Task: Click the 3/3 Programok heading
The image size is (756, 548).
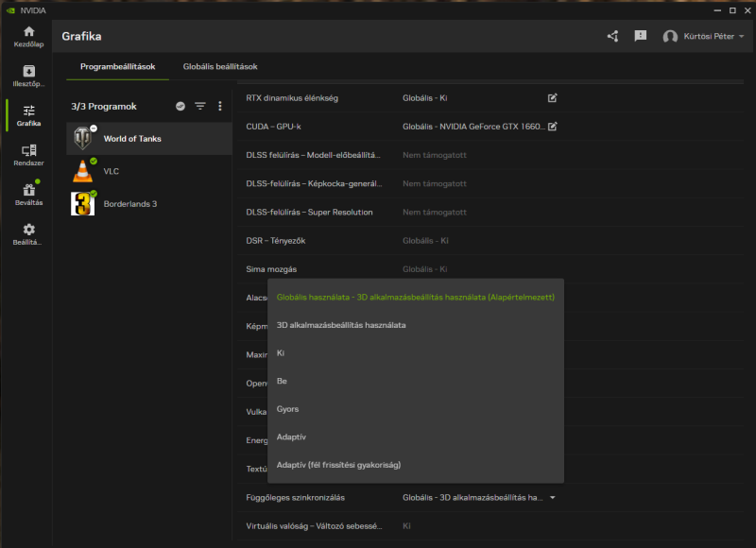Action: (x=104, y=106)
